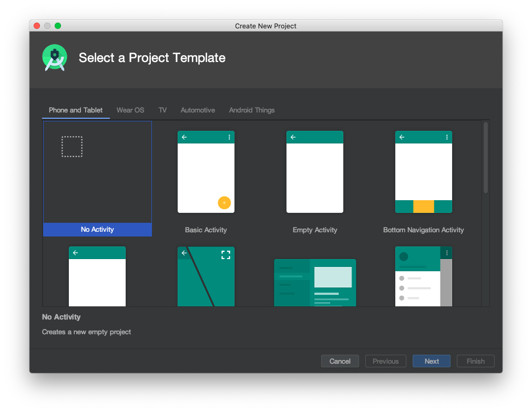
Task: Click the fullscreen activity template thumbnail
Action: 206,276
